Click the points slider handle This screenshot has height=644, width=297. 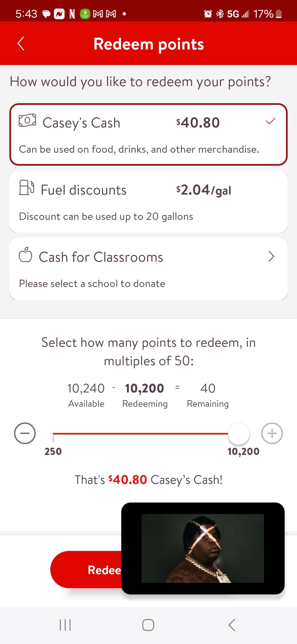[x=239, y=433]
